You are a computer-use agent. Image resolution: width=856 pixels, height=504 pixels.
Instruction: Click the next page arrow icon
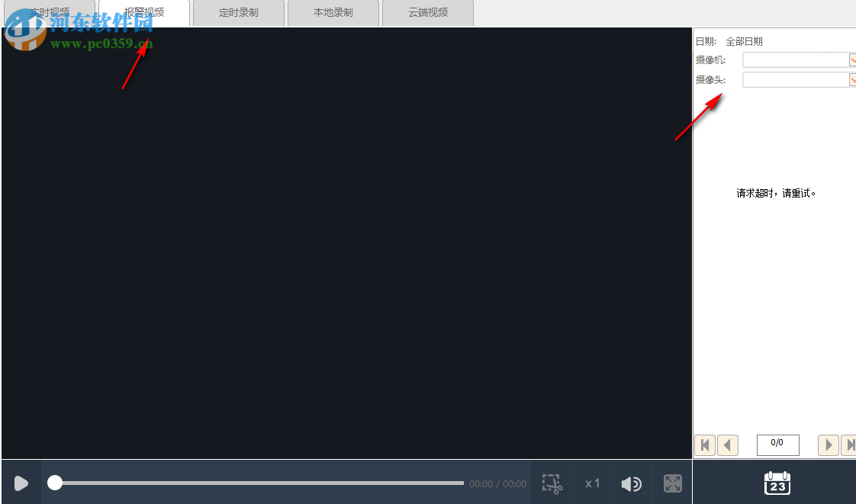pos(829,445)
